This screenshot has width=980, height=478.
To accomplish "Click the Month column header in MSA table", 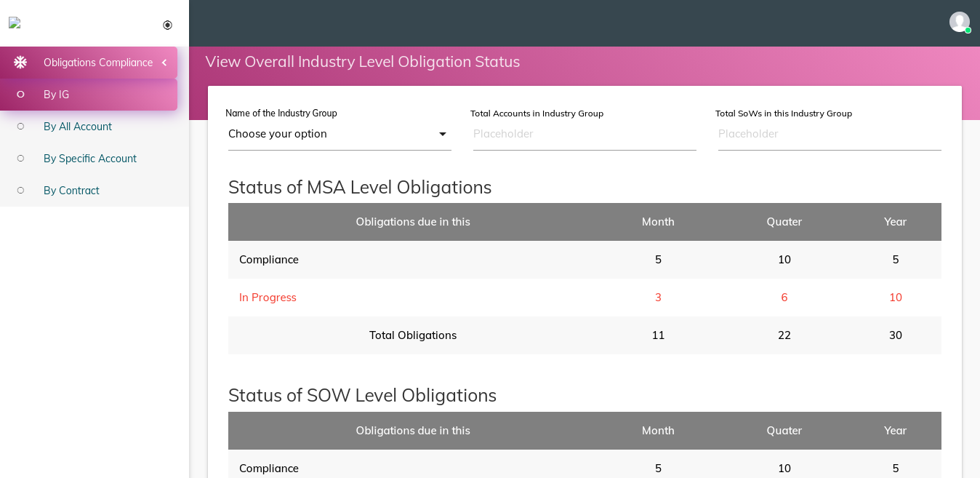I will [658, 222].
